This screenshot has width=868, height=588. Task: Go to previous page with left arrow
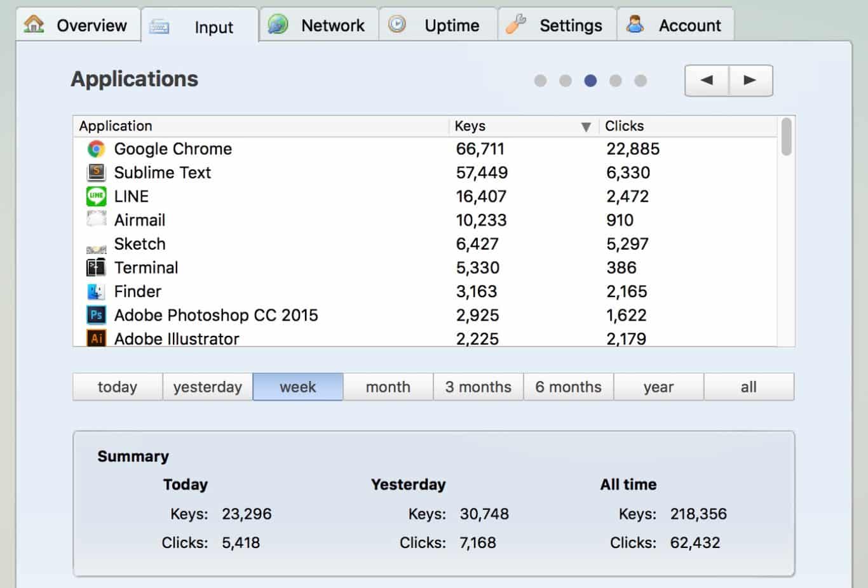tap(707, 80)
